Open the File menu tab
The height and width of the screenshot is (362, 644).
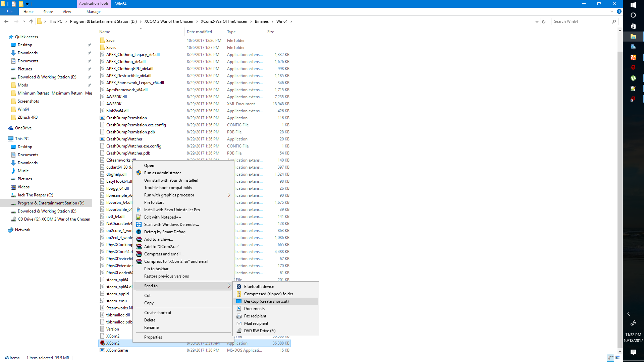tap(9, 12)
